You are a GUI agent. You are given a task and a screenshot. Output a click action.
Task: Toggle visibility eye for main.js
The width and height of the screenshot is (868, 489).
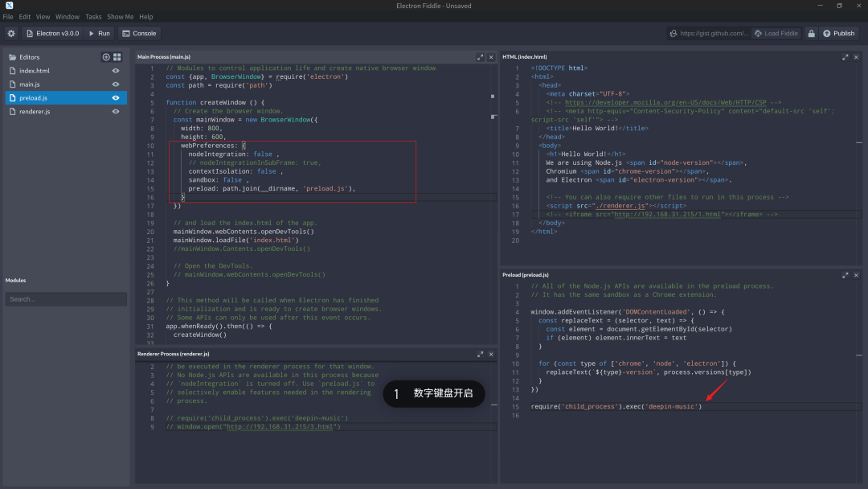[116, 84]
